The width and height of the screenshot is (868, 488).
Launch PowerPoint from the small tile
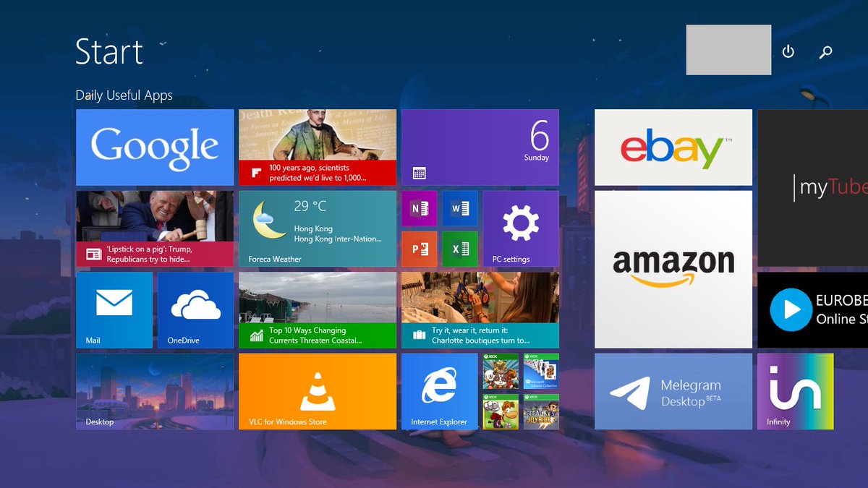pyautogui.click(x=419, y=249)
